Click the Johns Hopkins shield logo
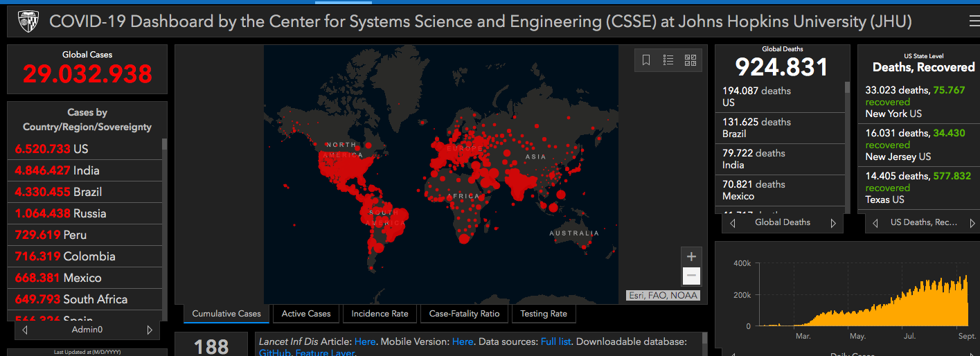The height and width of the screenshot is (356, 980). pyautogui.click(x=28, y=22)
